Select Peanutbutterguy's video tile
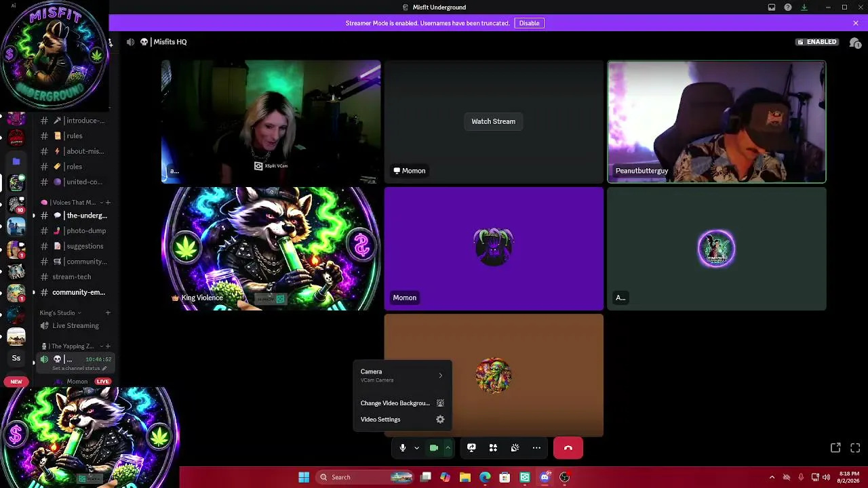Screen dimensions: 868x488 [717, 122]
